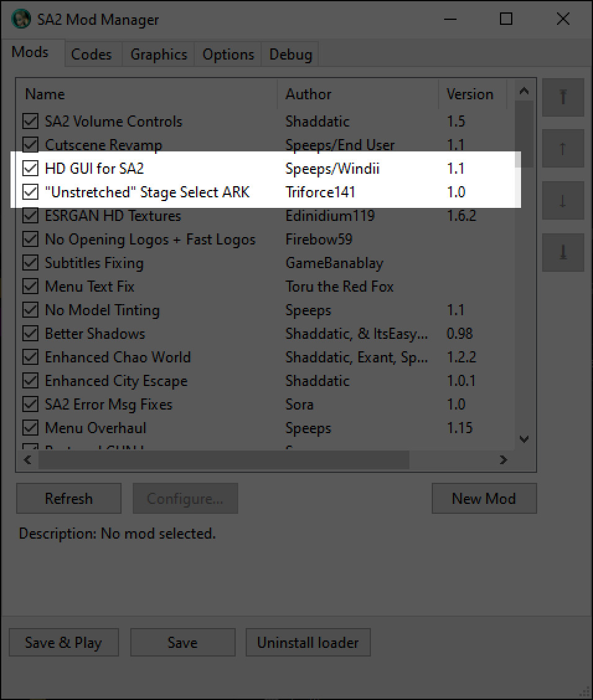Open the Graphics tab
The image size is (593, 700).
point(158,55)
